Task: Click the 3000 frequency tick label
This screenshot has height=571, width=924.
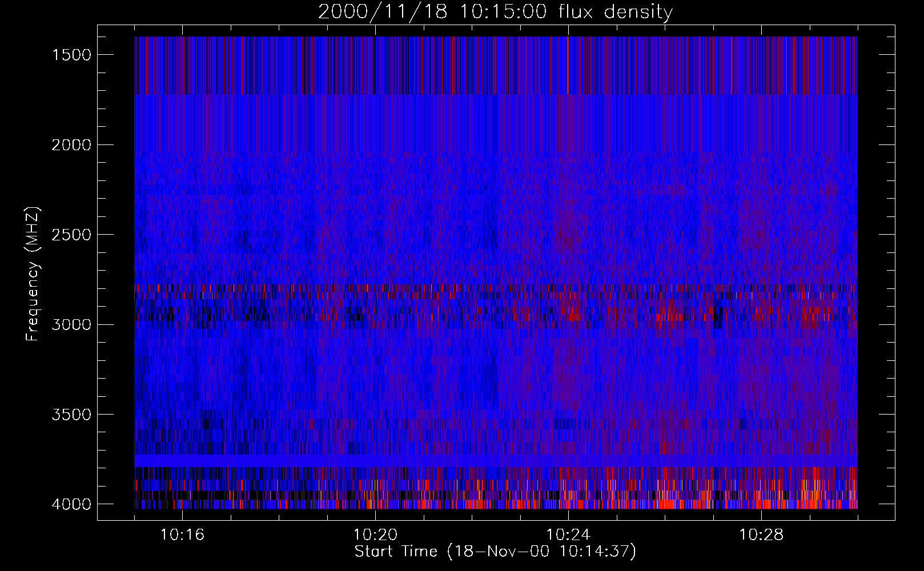Action: pos(71,325)
